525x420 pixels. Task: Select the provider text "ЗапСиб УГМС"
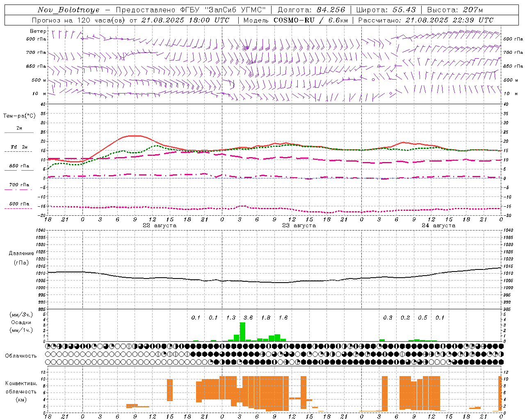235,10
